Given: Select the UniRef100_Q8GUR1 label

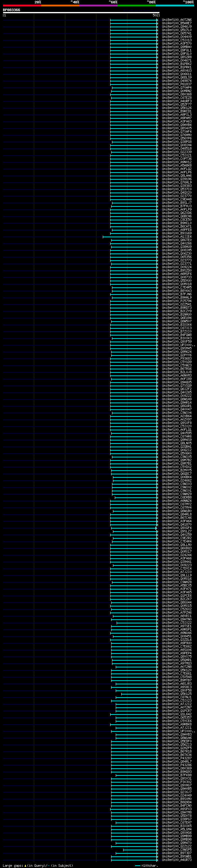Looking at the screenshot, I should (x=177, y=406).
